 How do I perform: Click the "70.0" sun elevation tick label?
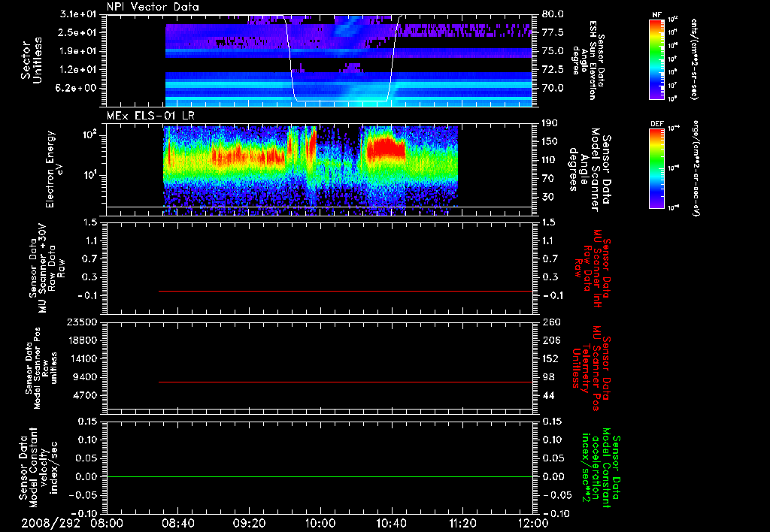point(553,88)
